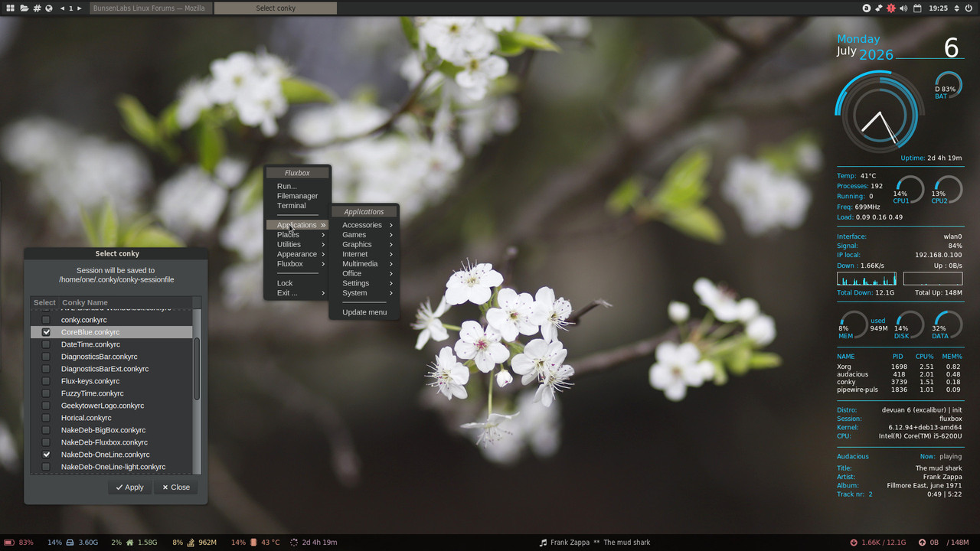This screenshot has height=551, width=980.
Task: Click the uptime spinner icon in bottom bar
Action: [294, 543]
